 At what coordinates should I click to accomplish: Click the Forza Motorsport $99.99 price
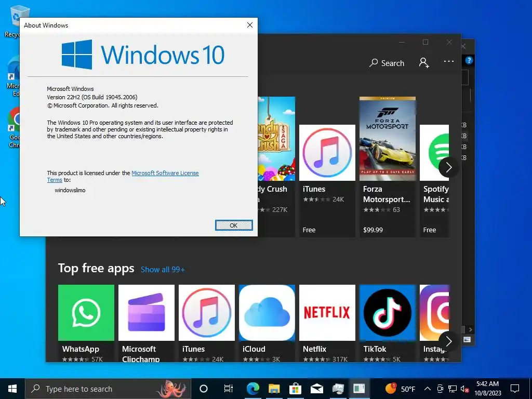click(373, 230)
